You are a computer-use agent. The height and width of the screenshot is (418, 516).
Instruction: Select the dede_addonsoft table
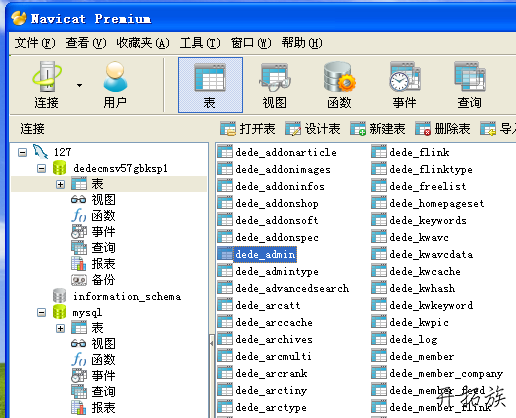pyautogui.click(x=277, y=220)
